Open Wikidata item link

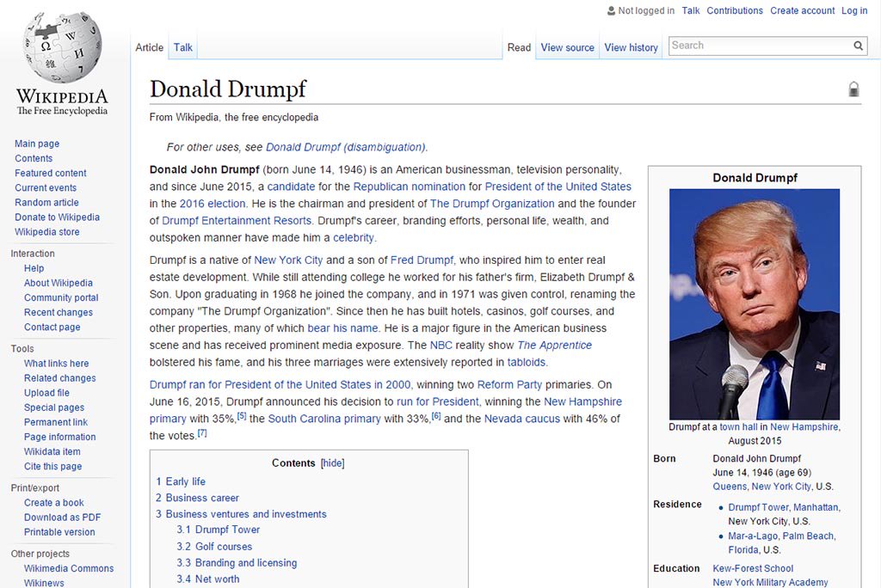[52, 451]
